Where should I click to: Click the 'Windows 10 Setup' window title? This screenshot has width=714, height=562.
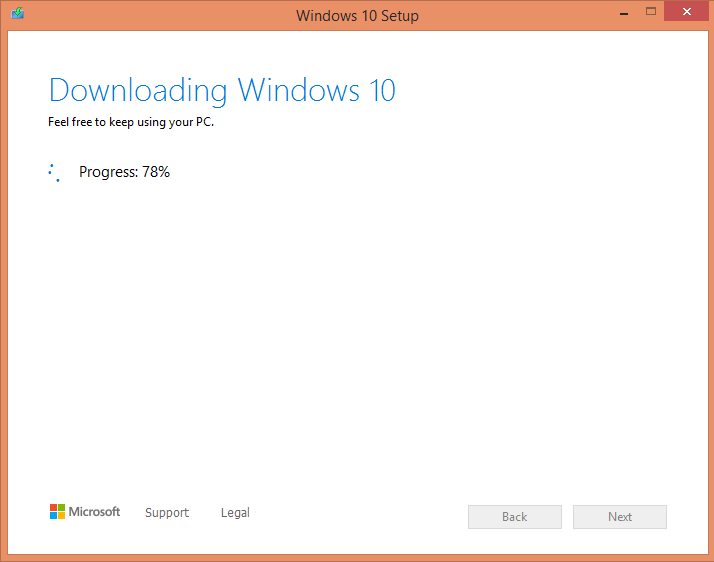(357, 15)
